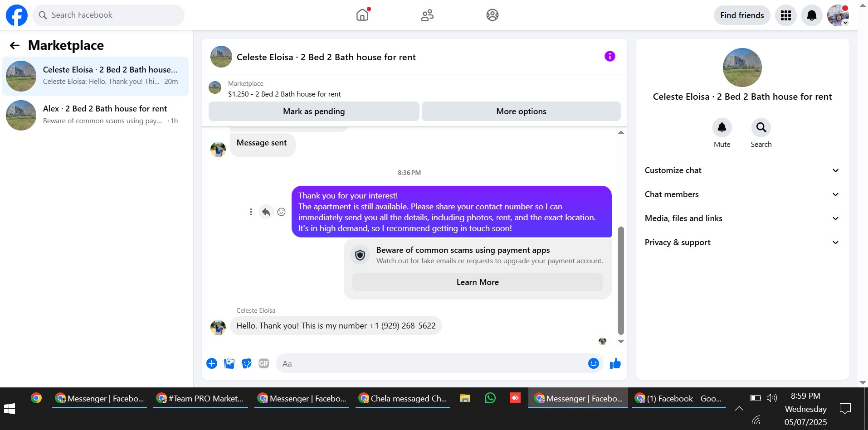Open the $1,250 listing link

click(284, 94)
